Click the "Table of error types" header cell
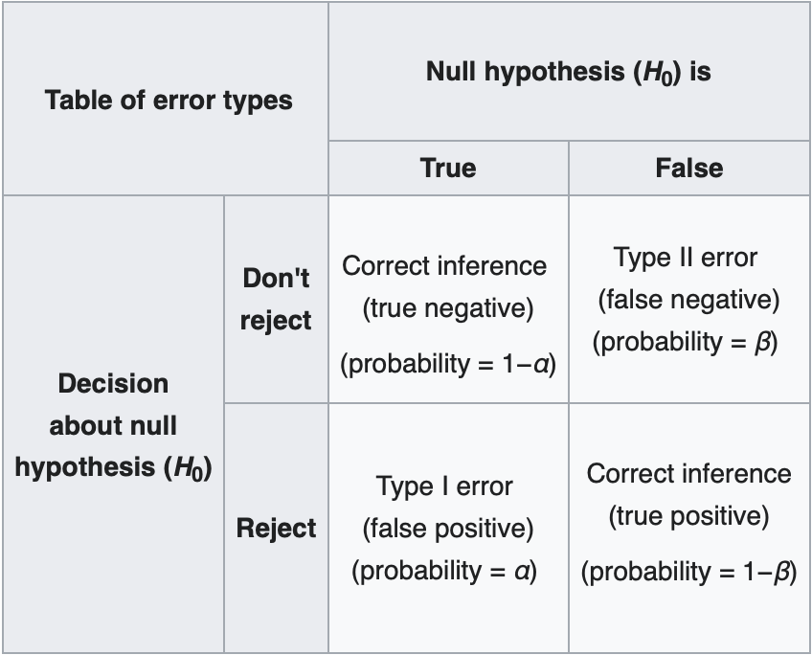The image size is (812, 655). point(169,100)
